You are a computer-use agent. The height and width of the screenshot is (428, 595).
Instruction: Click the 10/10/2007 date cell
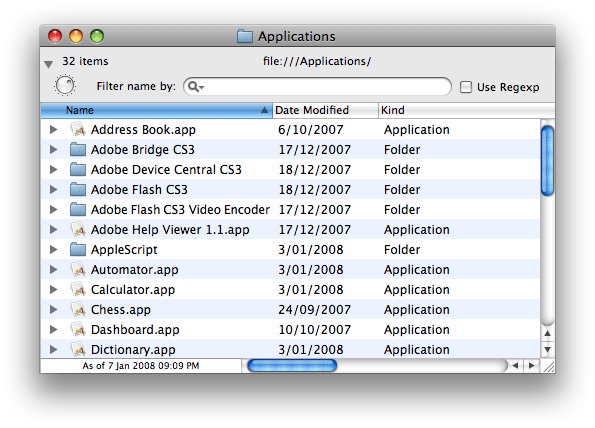(315, 330)
